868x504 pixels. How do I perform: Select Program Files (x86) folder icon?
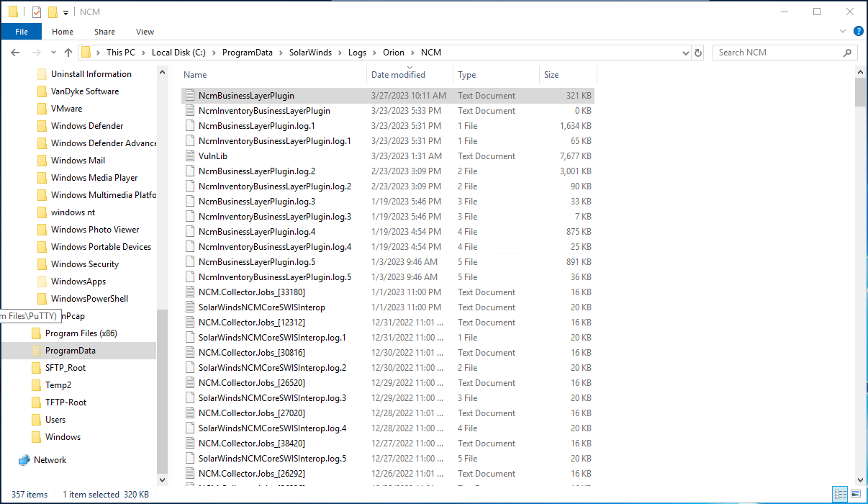pyautogui.click(x=36, y=333)
